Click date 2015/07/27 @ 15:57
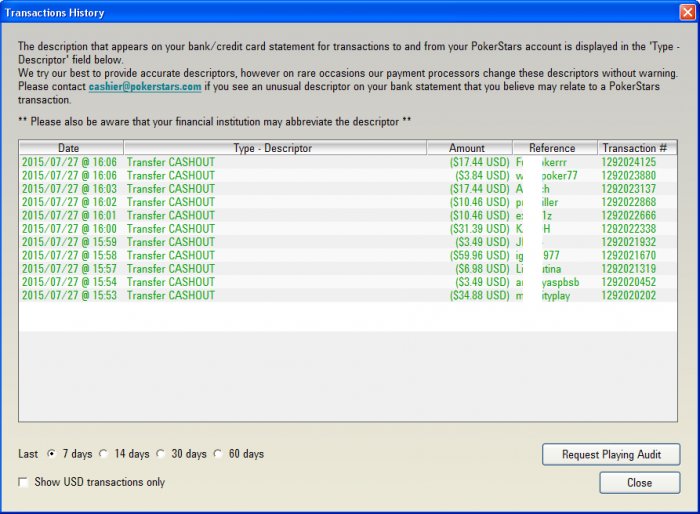The image size is (700, 514). pyautogui.click(x=69, y=269)
